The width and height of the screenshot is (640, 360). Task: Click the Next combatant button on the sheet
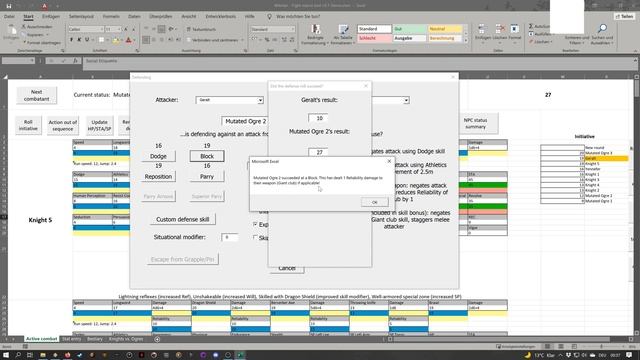point(36,95)
